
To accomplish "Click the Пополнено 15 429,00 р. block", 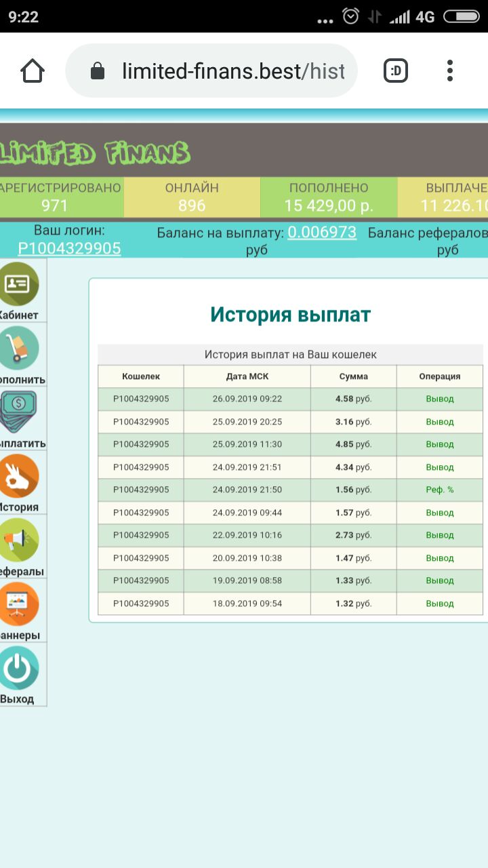I will (329, 197).
